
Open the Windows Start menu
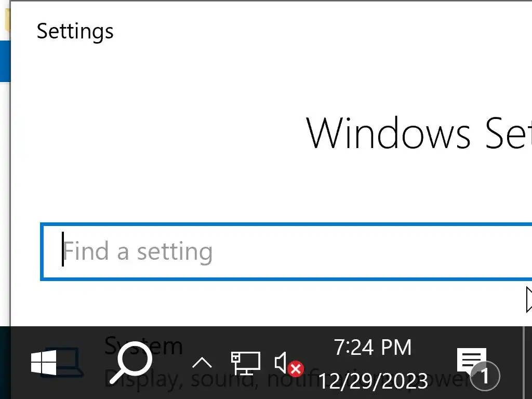click(44, 363)
